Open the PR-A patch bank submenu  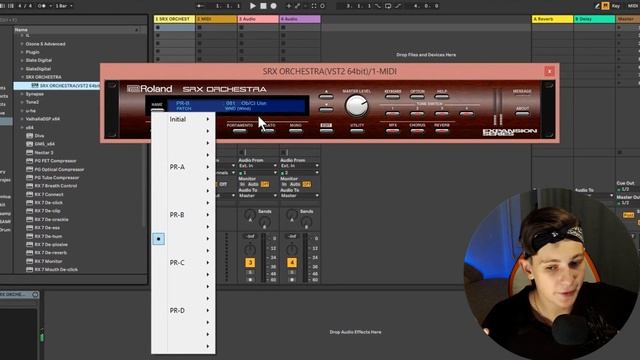(x=183, y=167)
